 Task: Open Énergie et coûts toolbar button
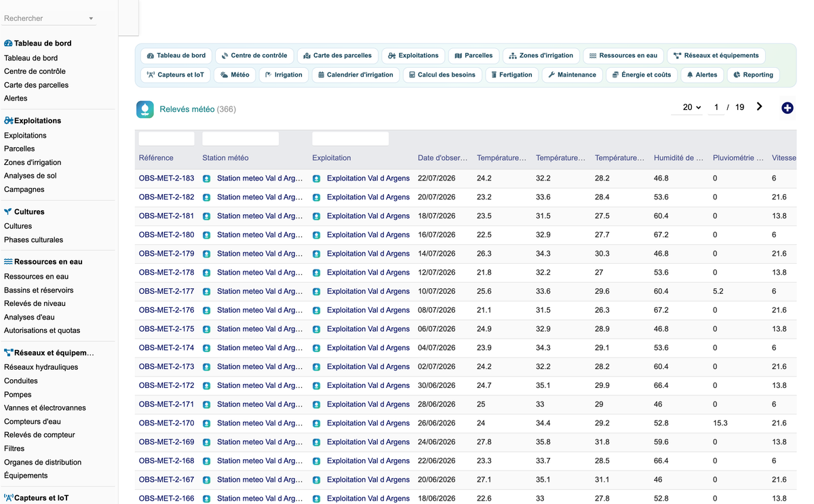pyautogui.click(x=642, y=75)
